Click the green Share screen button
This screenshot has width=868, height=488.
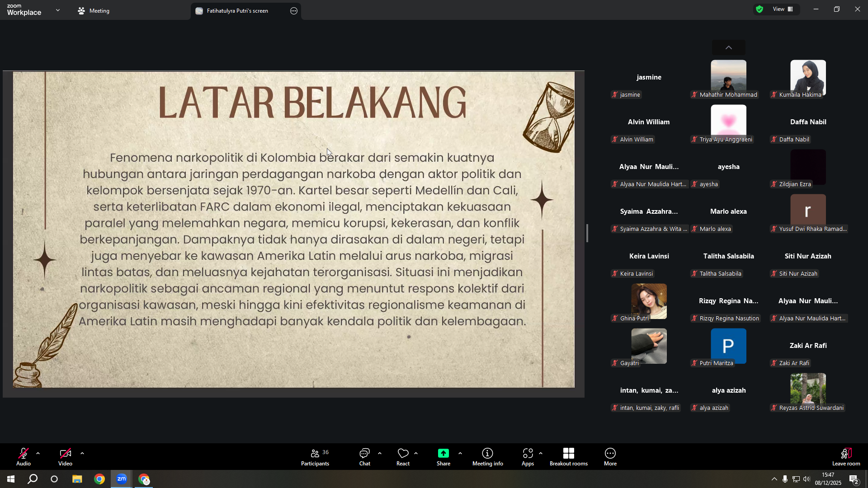click(443, 457)
